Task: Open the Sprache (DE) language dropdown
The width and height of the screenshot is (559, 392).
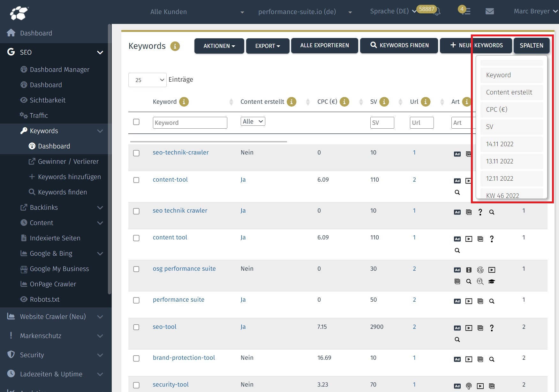Action: click(x=393, y=11)
